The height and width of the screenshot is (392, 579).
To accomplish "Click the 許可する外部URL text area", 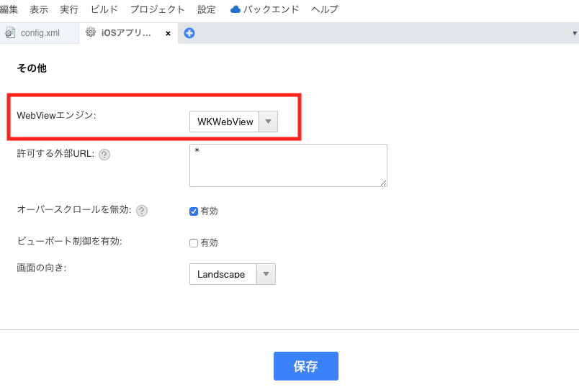I will coord(288,165).
